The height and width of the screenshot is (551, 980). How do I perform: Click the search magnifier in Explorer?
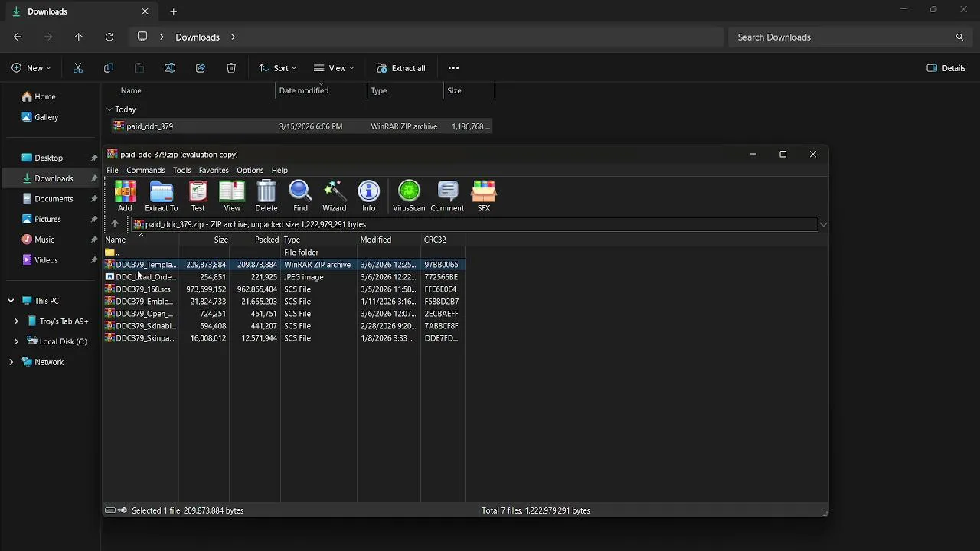959,37
